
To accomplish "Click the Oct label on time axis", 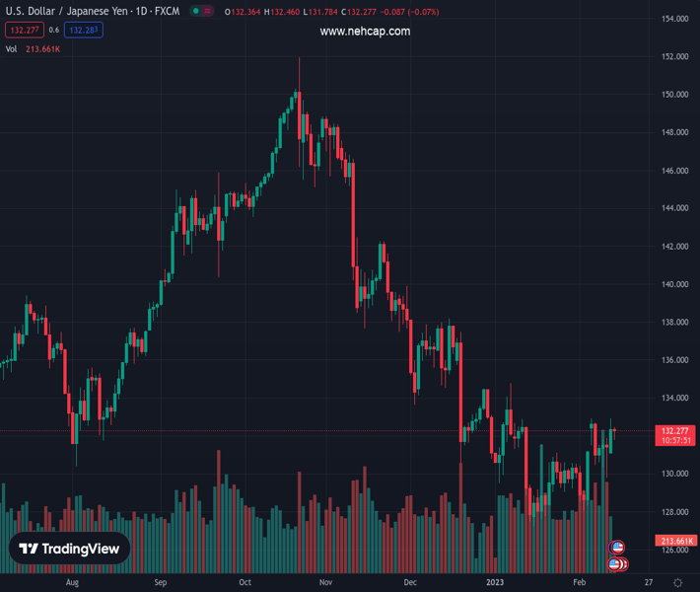I will coord(245,582).
